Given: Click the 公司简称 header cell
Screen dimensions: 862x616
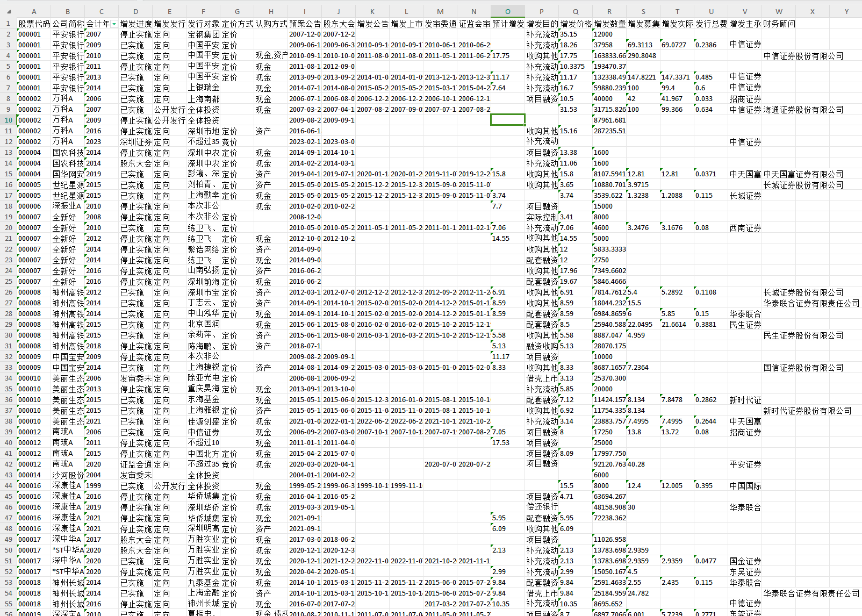Looking at the screenshot, I should pos(68,24).
